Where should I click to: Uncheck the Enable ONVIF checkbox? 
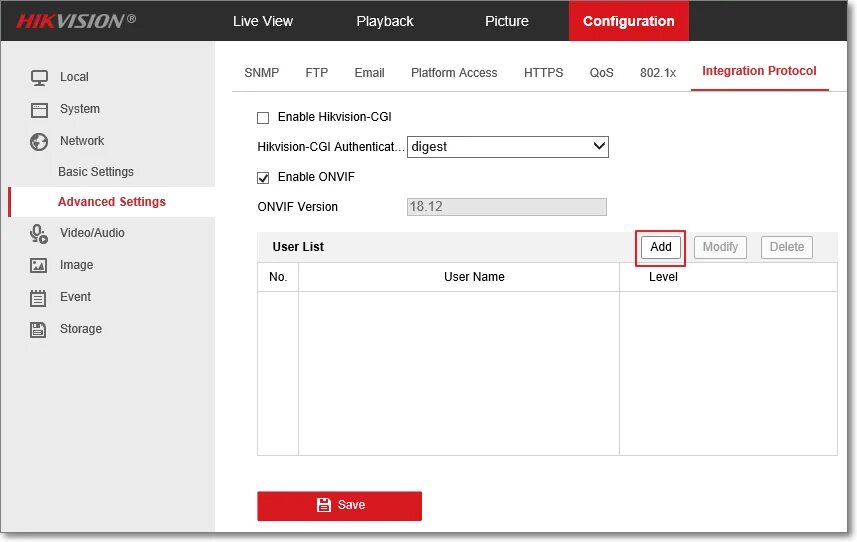(x=263, y=178)
